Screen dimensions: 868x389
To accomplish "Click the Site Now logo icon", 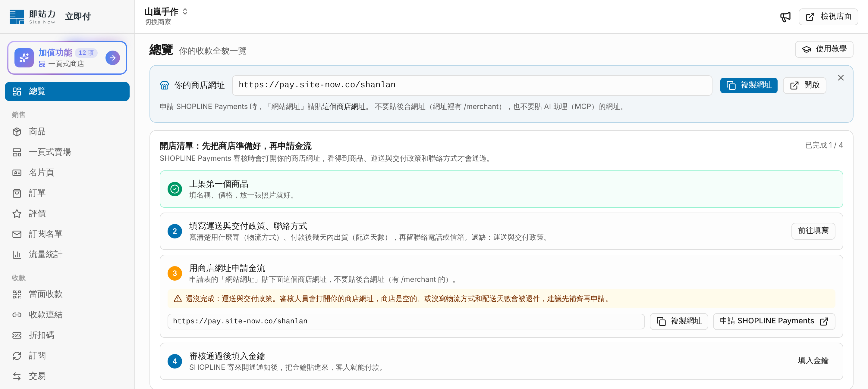I will click(17, 17).
